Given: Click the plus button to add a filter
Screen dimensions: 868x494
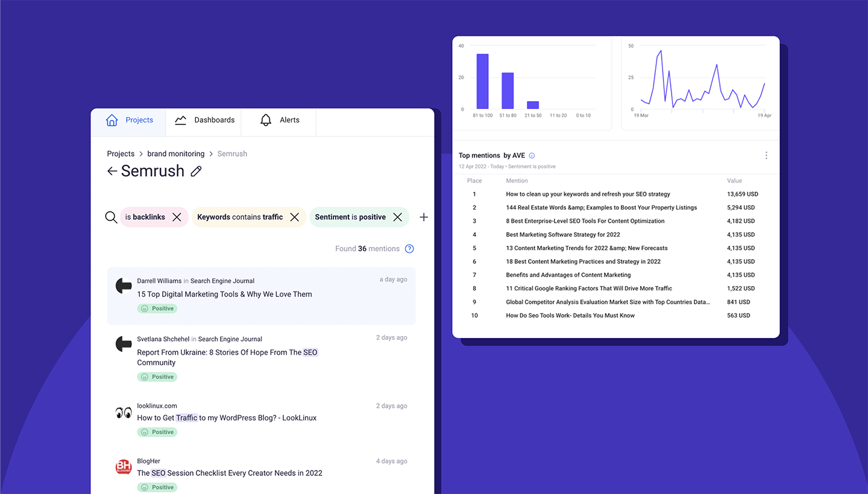Looking at the screenshot, I should tap(424, 217).
